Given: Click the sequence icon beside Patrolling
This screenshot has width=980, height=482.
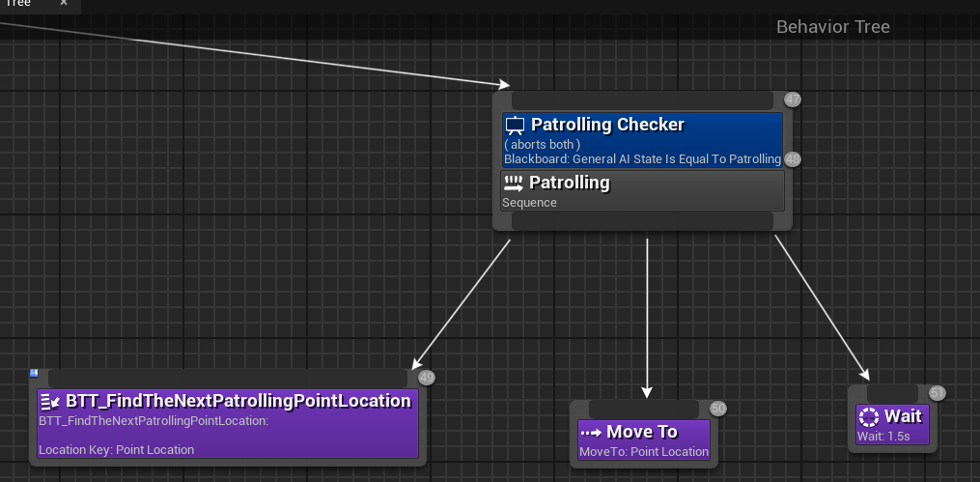Looking at the screenshot, I should (x=514, y=184).
